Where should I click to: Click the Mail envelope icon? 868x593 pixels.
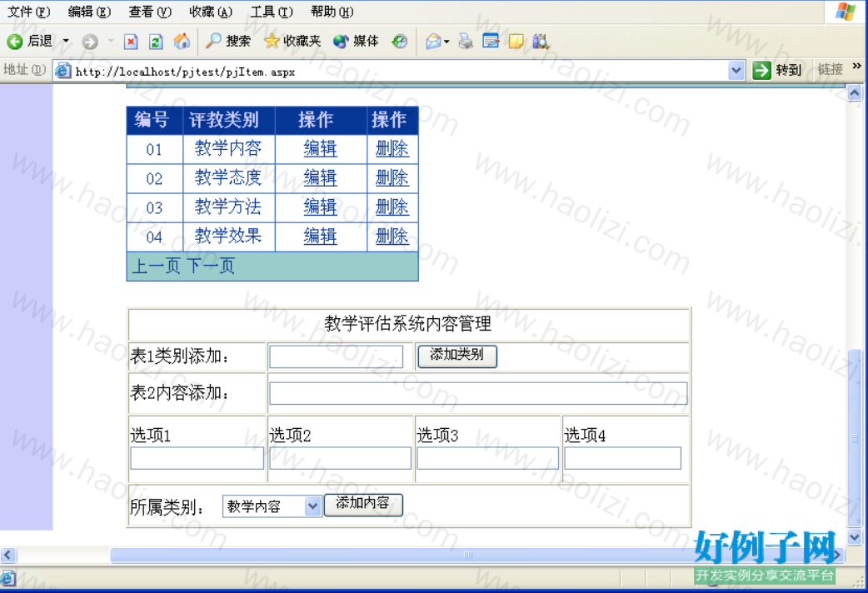tap(433, 41)
